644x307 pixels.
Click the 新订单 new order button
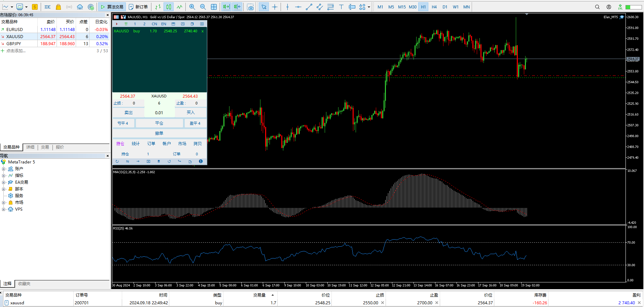click(x=138, y=7)
